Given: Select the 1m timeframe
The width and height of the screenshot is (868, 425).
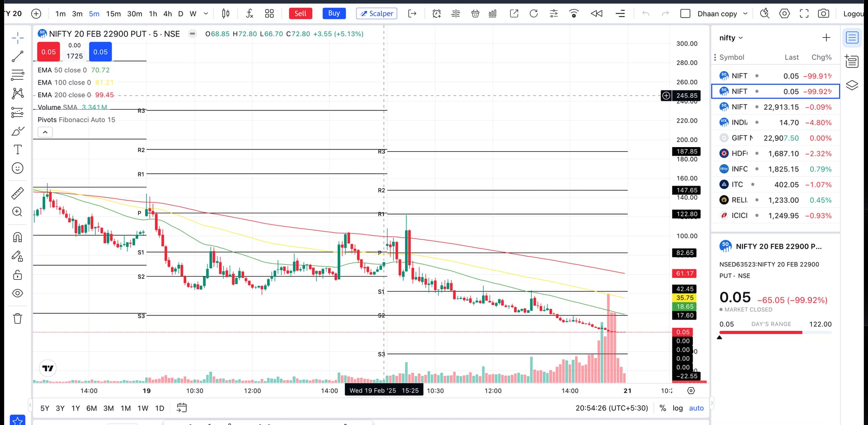Looking at the screenshot, I should coord(60,14).
